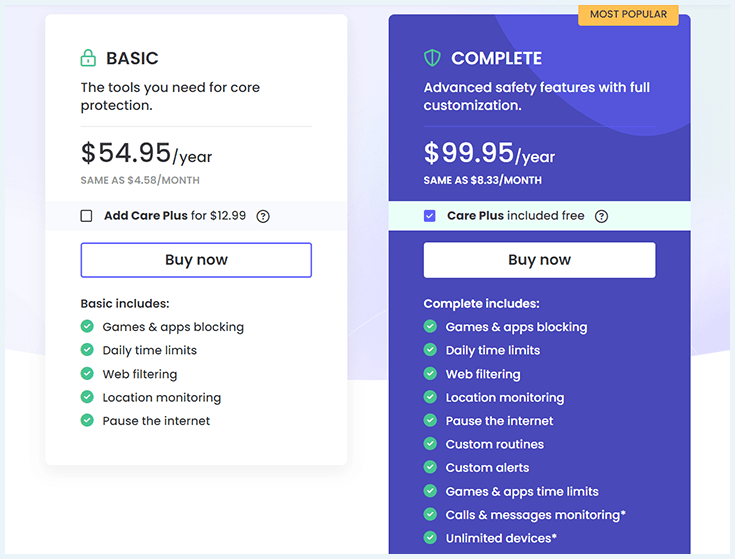Click SAME AS $8.33/MONTH text
The height and width of the screenshot is (559, 735).
coord(483,180)
